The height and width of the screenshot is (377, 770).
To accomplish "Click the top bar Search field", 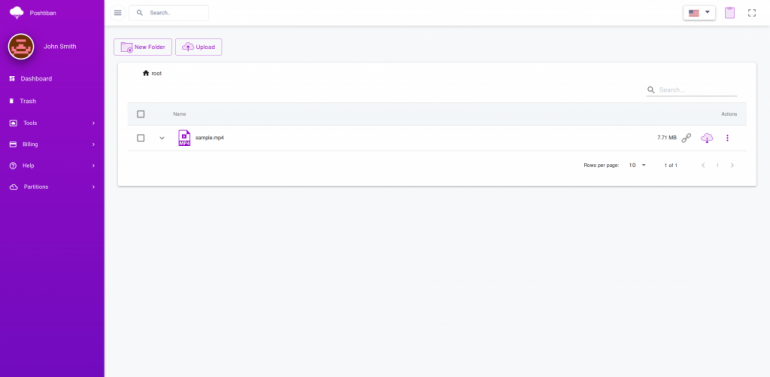I will coord(169,13).
